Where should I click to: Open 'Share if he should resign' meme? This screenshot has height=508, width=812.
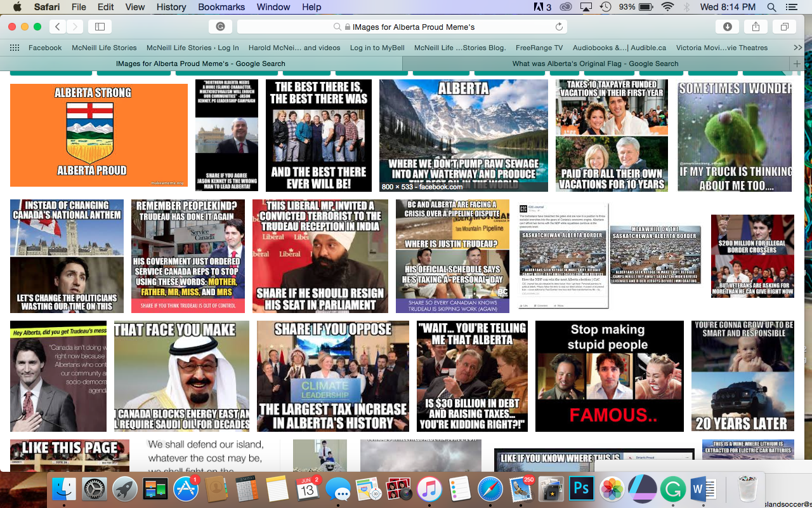pos(320,256)
